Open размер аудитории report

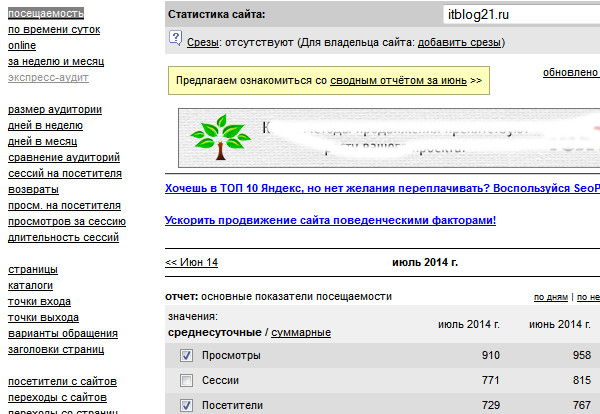pyautogui.click(x=55, y=109)
